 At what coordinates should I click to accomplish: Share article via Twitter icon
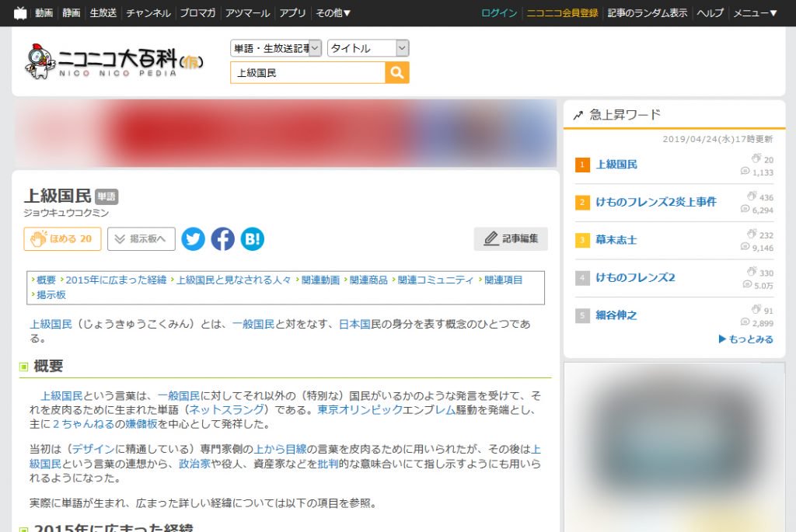point(193,239)
